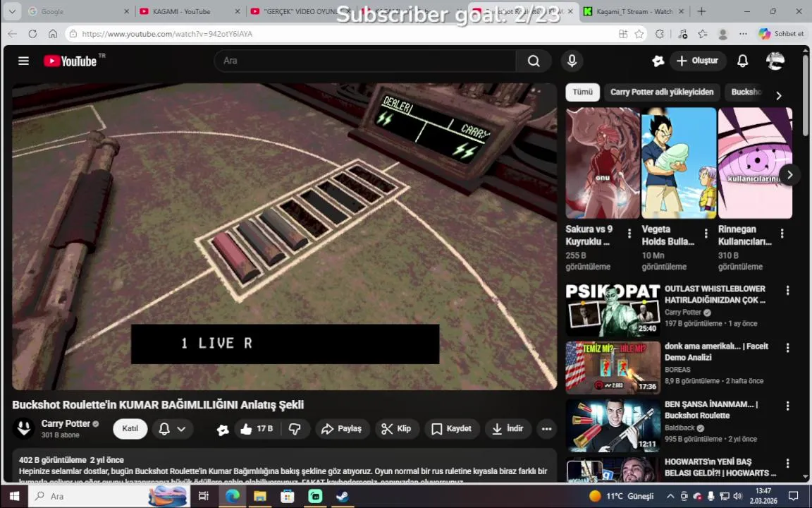Open the notifications bell in the YouTube header
The height and width of the screenshot is (508, 812).
coord(742,61)
